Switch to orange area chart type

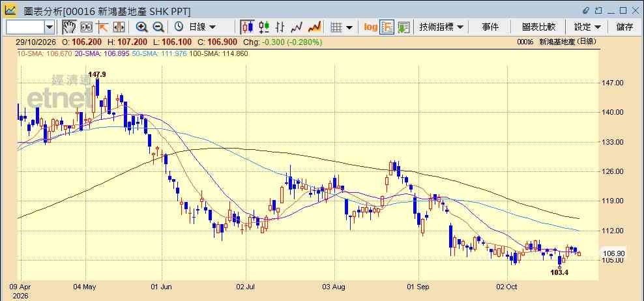[314, 27]
